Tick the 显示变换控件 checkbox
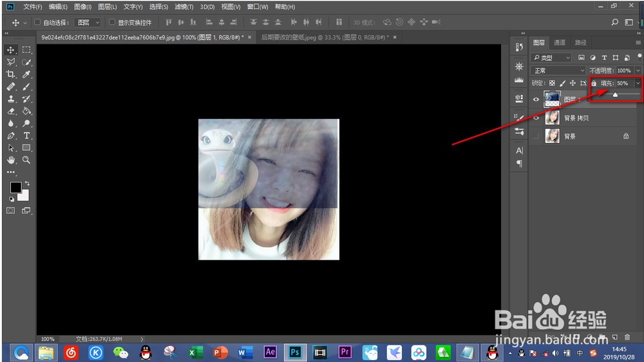Screen dimensions: 644x362 (x=112, y=22)
